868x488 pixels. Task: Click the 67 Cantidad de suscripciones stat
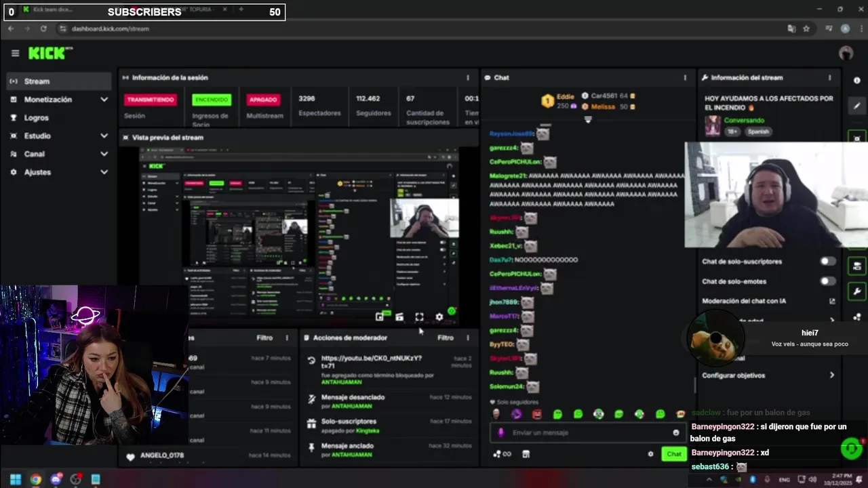click(428, 109)
